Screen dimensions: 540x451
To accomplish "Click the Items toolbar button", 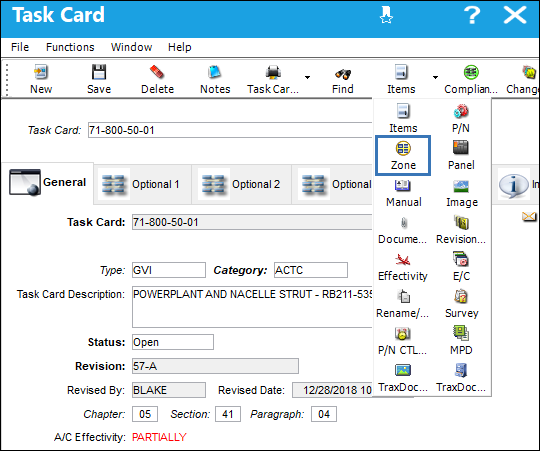I will pyautogui.click(x=401, y=80).
